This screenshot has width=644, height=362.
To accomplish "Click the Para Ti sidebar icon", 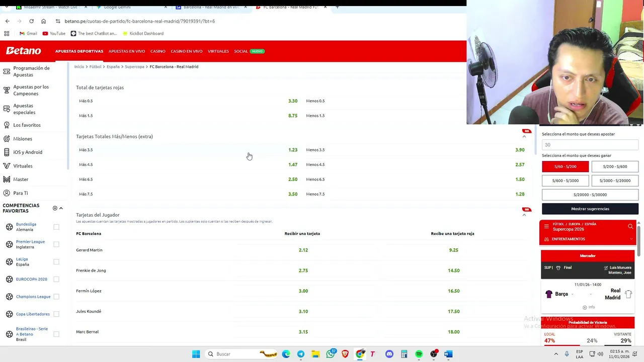I will tap(7, 193).
